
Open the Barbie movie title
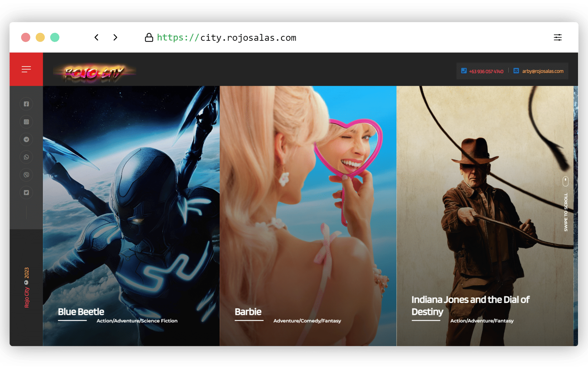coord(248,312)
